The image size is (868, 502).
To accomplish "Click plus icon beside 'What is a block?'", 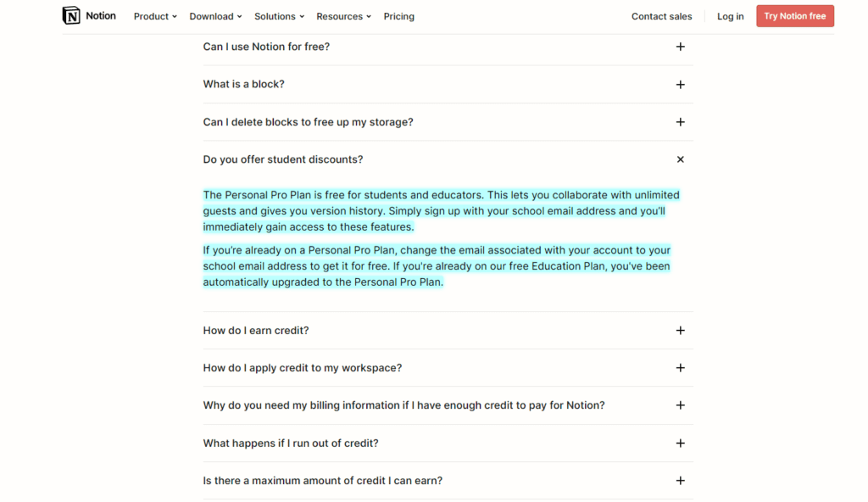I will coord(680,85).
